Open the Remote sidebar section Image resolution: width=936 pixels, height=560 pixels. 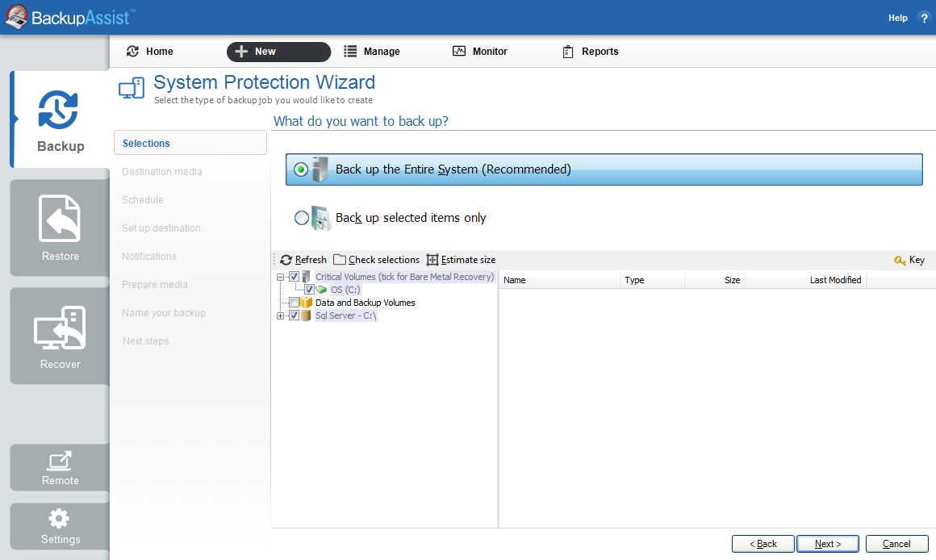pos(60,467)
